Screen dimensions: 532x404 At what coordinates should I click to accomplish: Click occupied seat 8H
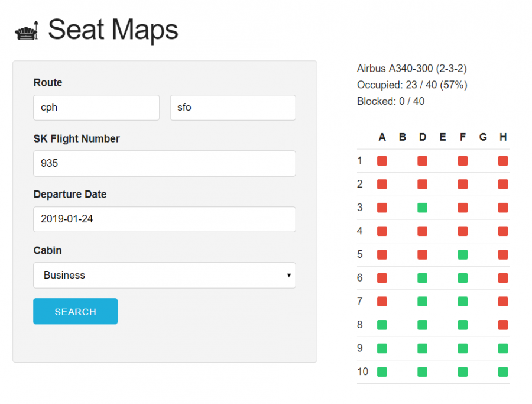click(503, 325)
